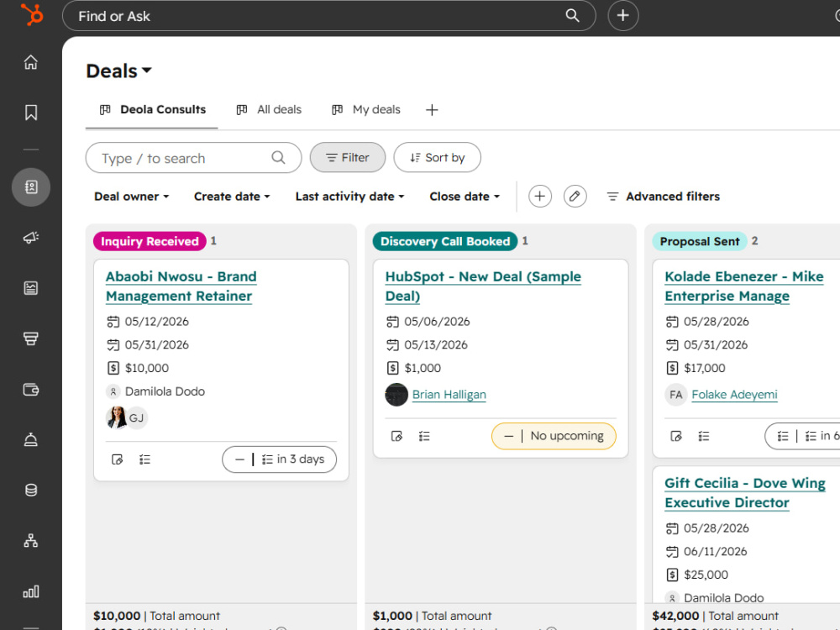The height and width of the screenshot is (630, 840).
Task: Open the Marketing megaphone icon
Action: [31, 238]
